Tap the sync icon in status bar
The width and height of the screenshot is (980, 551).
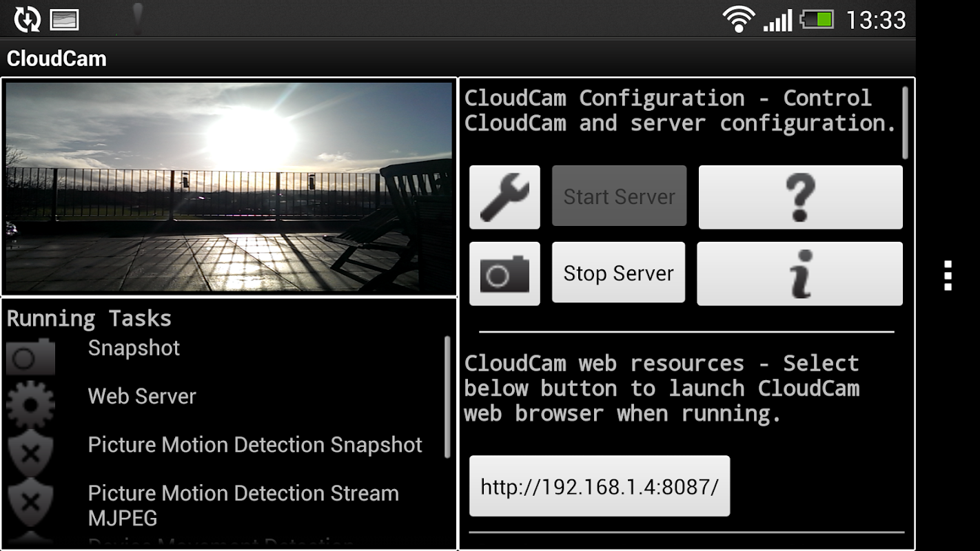coord(28,19)
